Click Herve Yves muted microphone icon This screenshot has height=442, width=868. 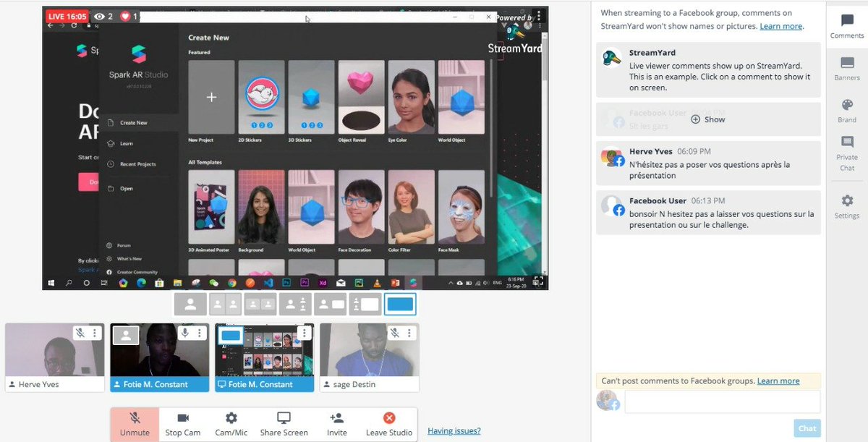[80, 333]
